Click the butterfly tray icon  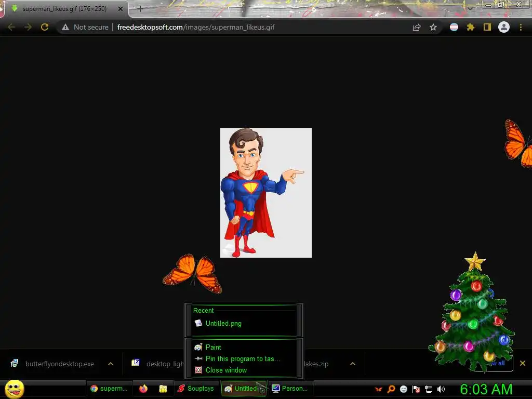point(378,389)
